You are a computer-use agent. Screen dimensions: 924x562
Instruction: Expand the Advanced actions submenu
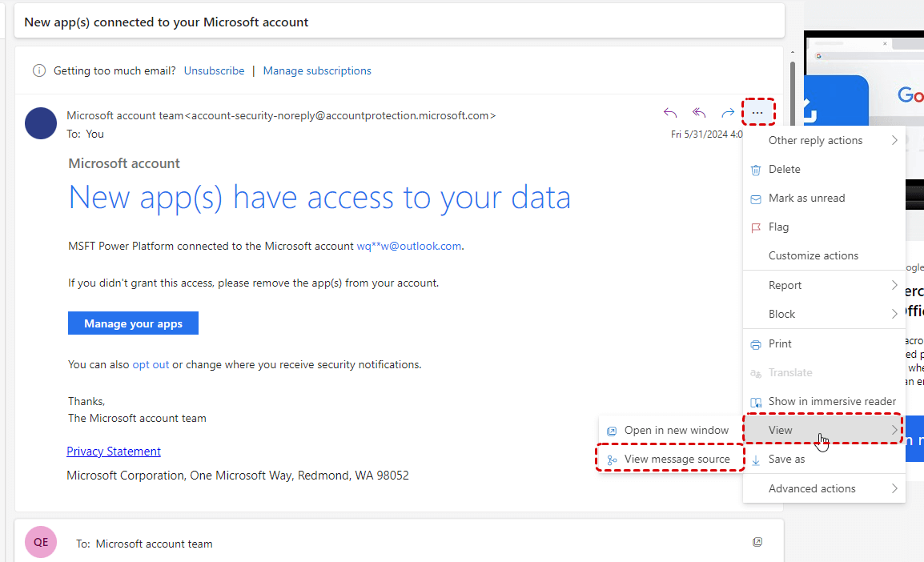tap(823, 489)
